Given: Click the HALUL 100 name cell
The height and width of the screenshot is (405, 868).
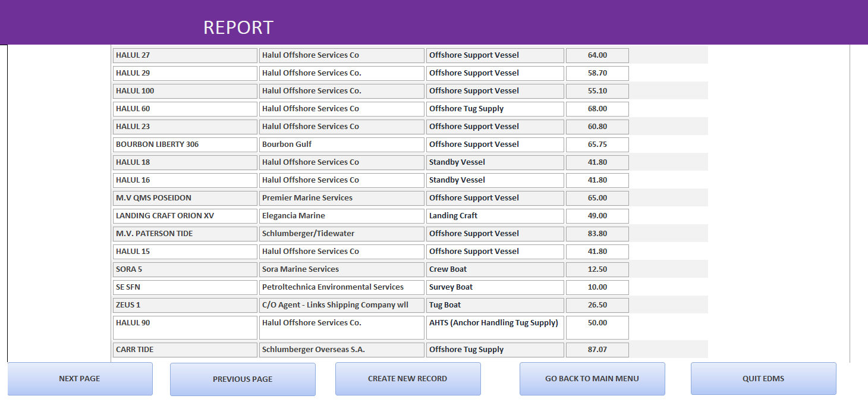Looking at the screenshot, I should 185,91.
